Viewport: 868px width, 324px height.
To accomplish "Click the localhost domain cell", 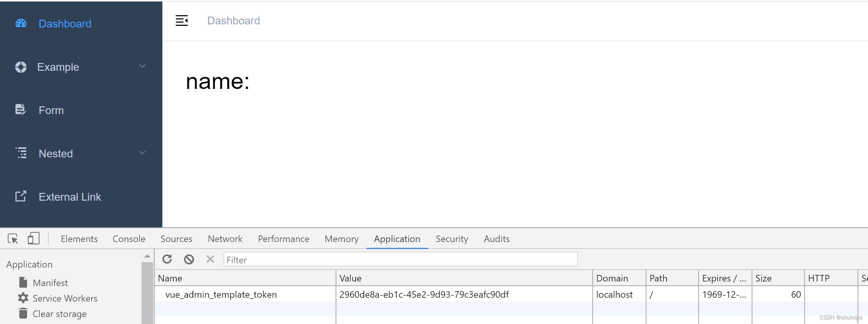I will click(614, 294).
